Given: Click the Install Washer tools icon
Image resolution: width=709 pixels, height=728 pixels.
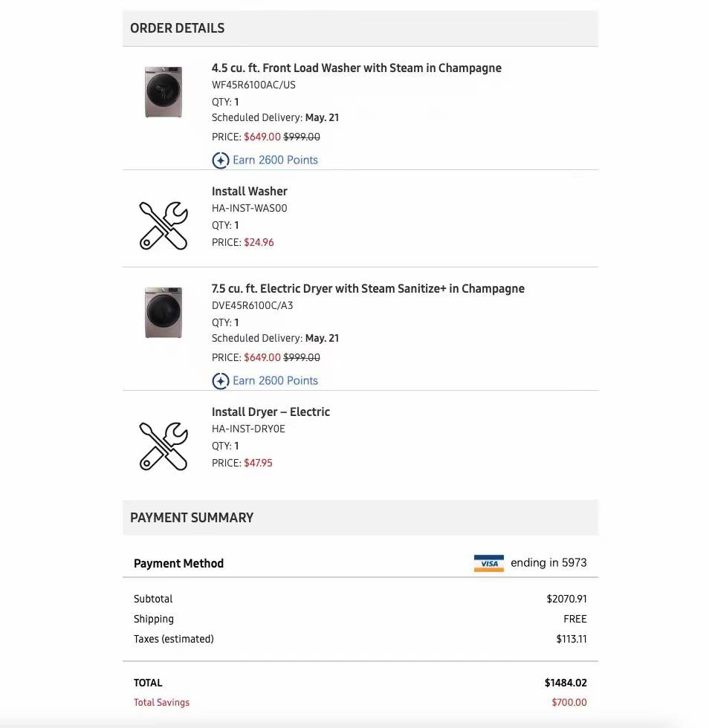Looking at the screenshot, I should (x=164, y=225).
